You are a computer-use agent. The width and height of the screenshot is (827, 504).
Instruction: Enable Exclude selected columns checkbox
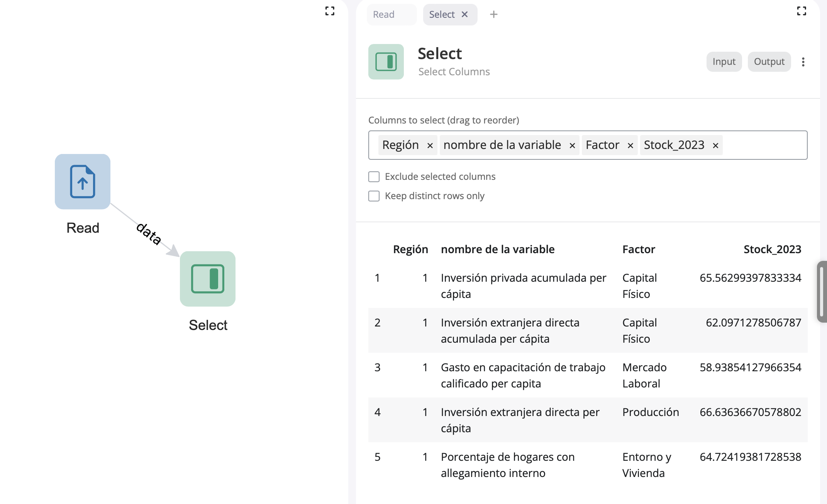(374, 177)
